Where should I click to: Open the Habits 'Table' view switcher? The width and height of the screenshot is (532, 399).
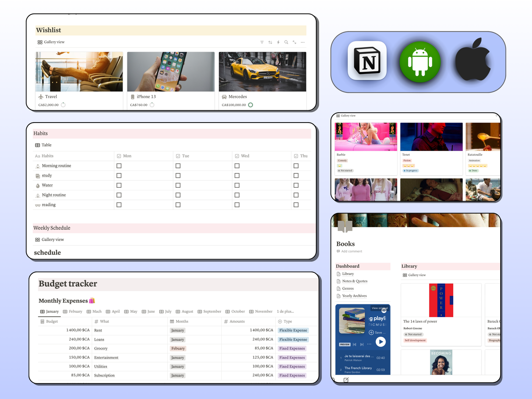click(43, 145)
